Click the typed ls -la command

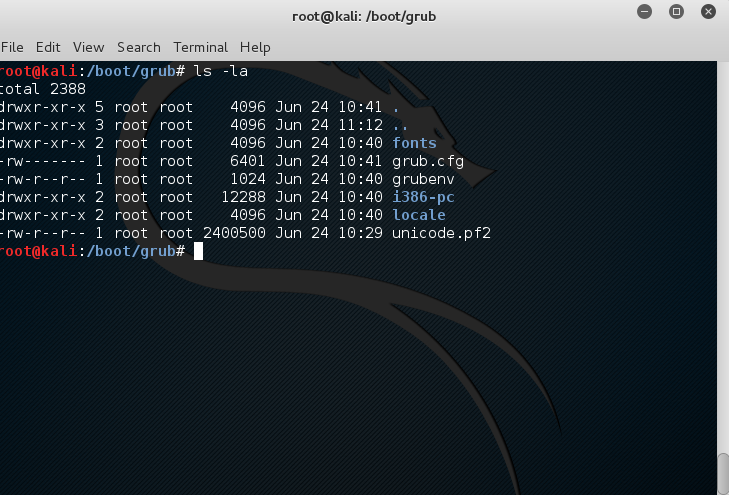(x=221, y=71)
